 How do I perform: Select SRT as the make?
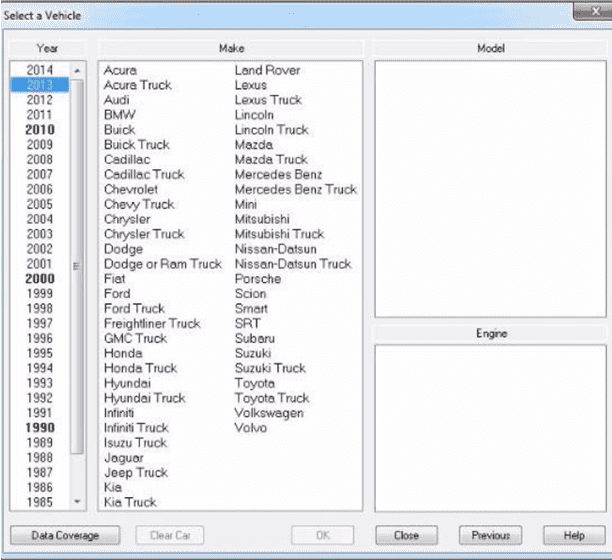pos(247,323)
